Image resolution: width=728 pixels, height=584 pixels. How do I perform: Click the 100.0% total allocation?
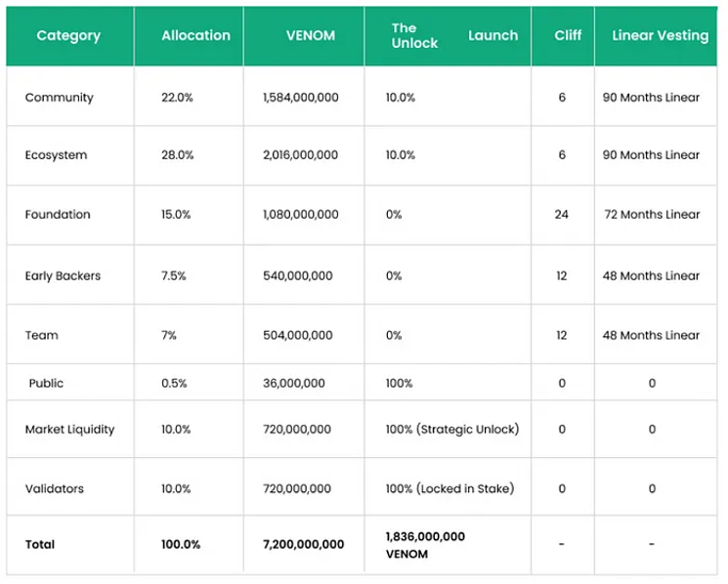(181, 544)
